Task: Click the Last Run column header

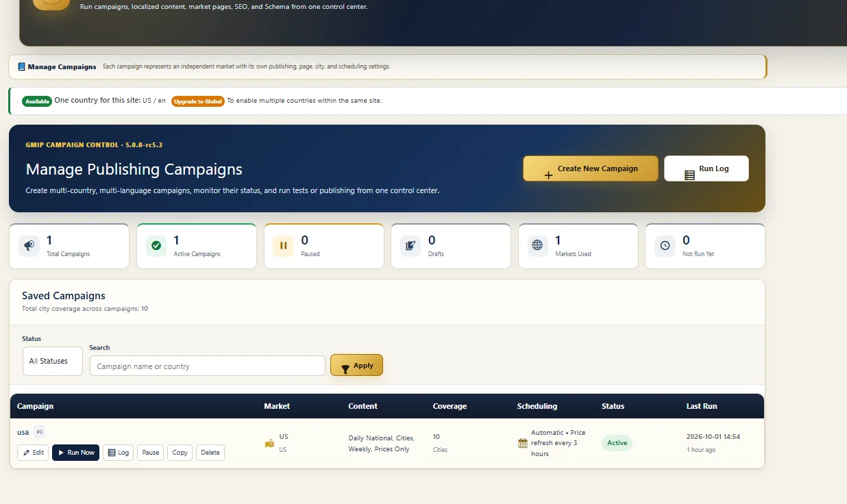Action: pos(702,406)
